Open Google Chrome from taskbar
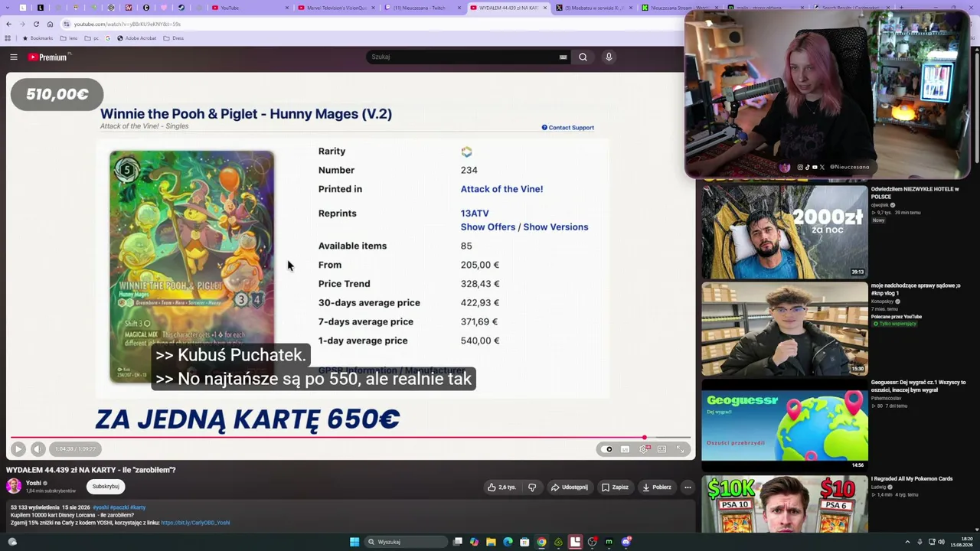 click(541, 542)
